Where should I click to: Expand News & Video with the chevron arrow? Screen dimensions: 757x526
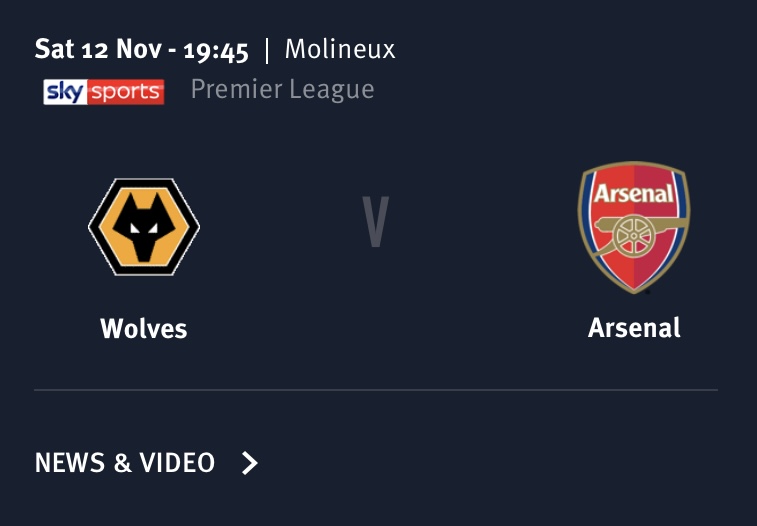[x=250, y=463]
